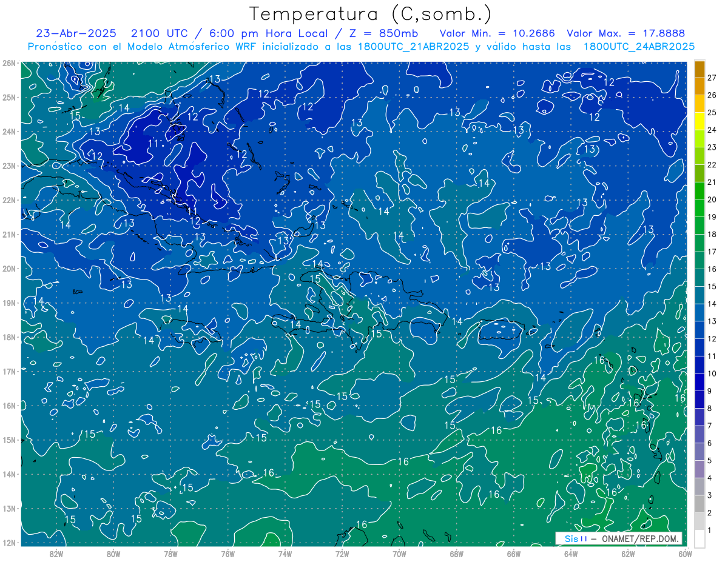
Task: Click the latitude axis label "19N"
Action: click(x=9, y=303)
